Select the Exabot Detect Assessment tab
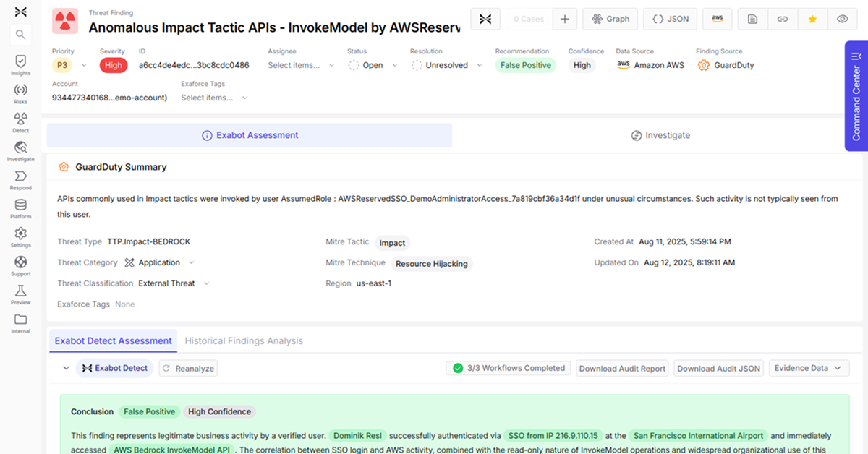868x454 pixels. (114, 340)
